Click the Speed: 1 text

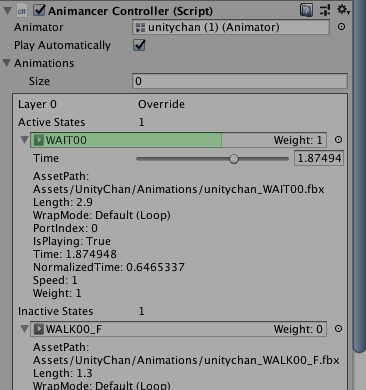pyautogui.click(x=55, y=280)
